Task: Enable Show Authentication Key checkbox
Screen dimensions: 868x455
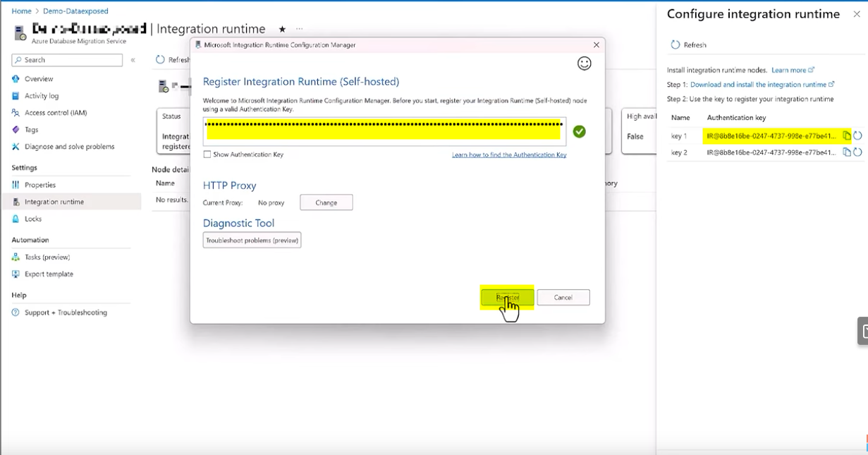Action: 207,154
